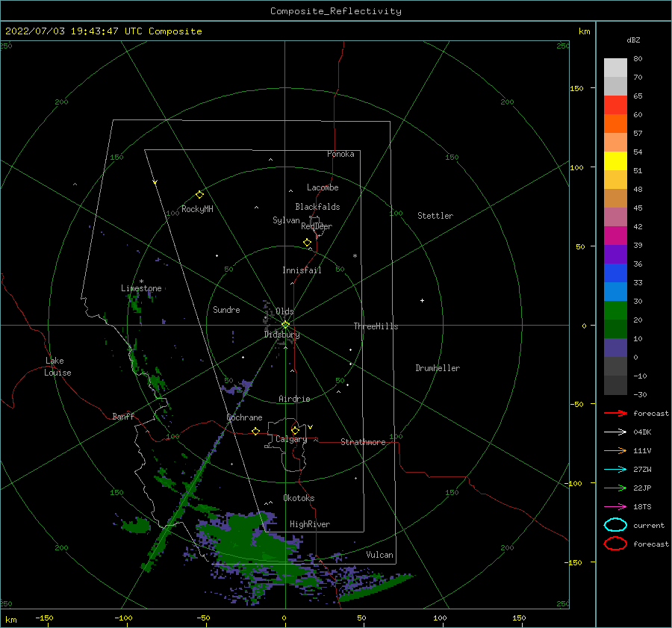The width and height of the screenshot is (672, 628).
Task: Click the magenta 39-42 dBZ color swatch
Action: (x=615, y=236)
